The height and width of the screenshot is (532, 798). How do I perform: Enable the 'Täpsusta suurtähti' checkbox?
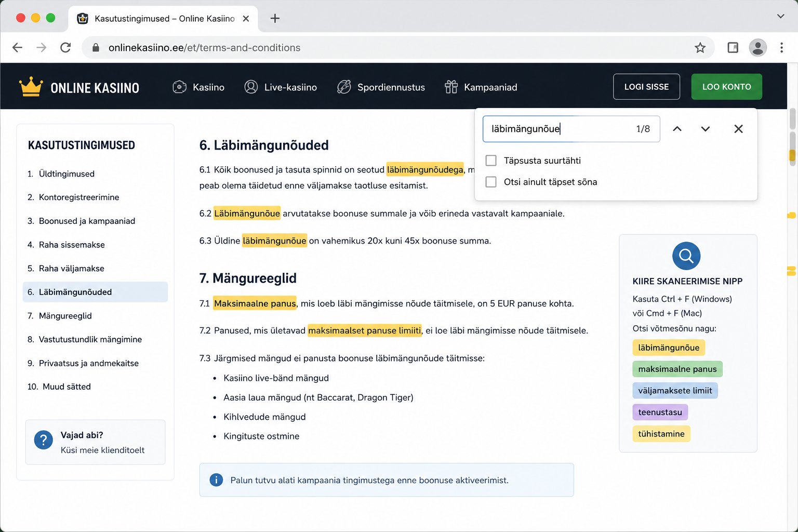click(491, 161)
